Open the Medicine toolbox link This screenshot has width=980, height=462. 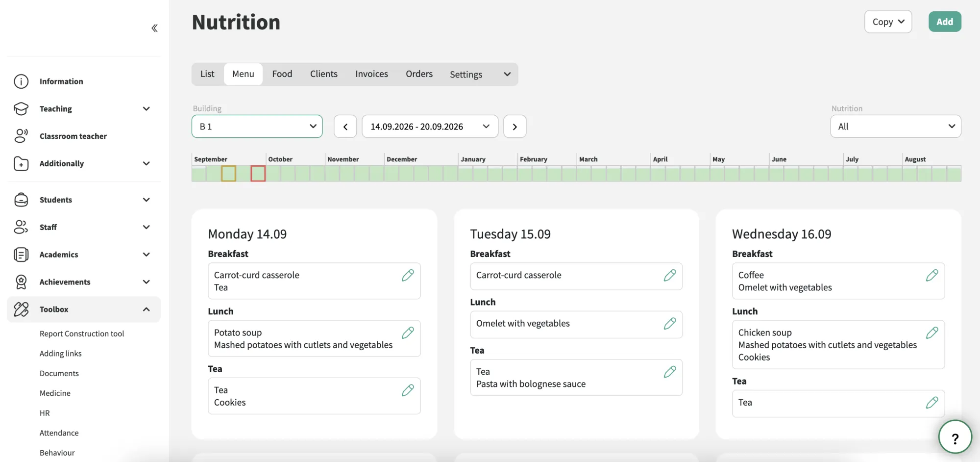(x=55, y=393)
